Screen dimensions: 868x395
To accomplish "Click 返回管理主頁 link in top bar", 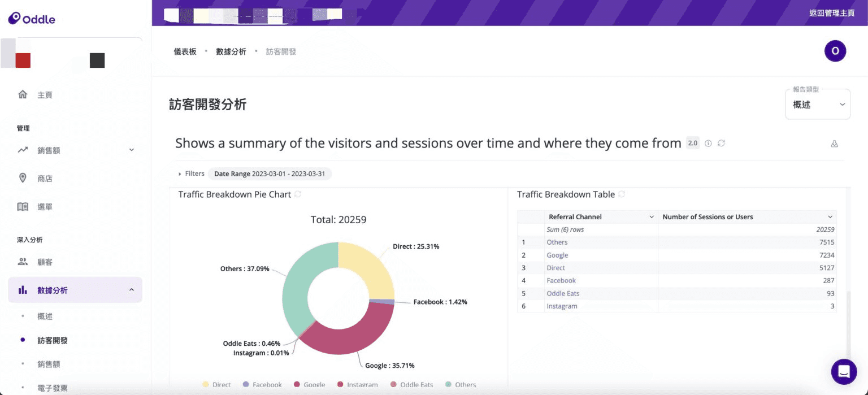I will (x=831, y=13).
